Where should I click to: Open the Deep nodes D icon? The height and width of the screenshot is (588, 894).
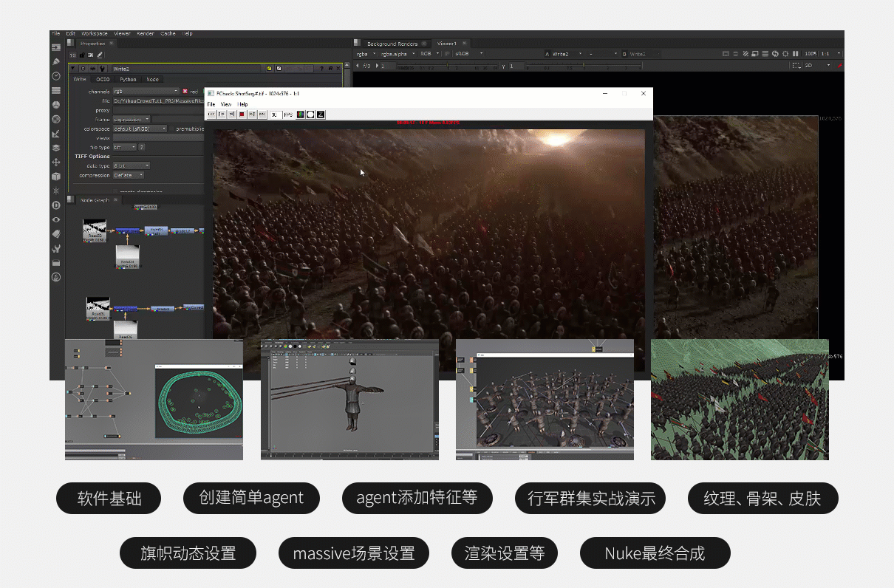pyautogui.click(x=56, y=205)
